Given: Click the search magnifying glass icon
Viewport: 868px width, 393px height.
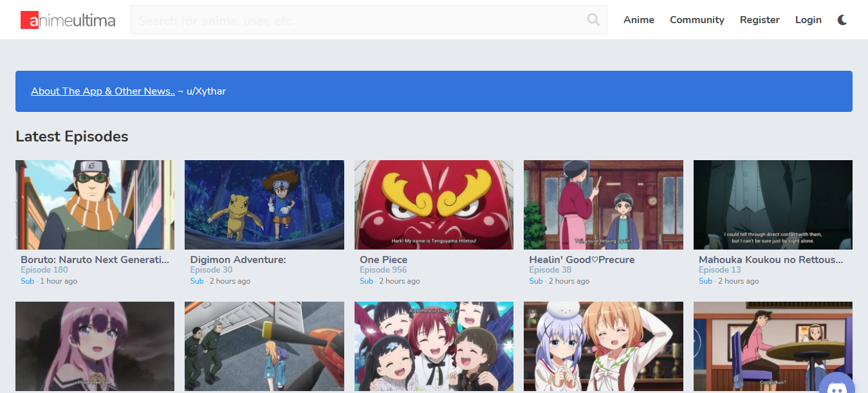Looking at the screenshot, I should (592, 20).
